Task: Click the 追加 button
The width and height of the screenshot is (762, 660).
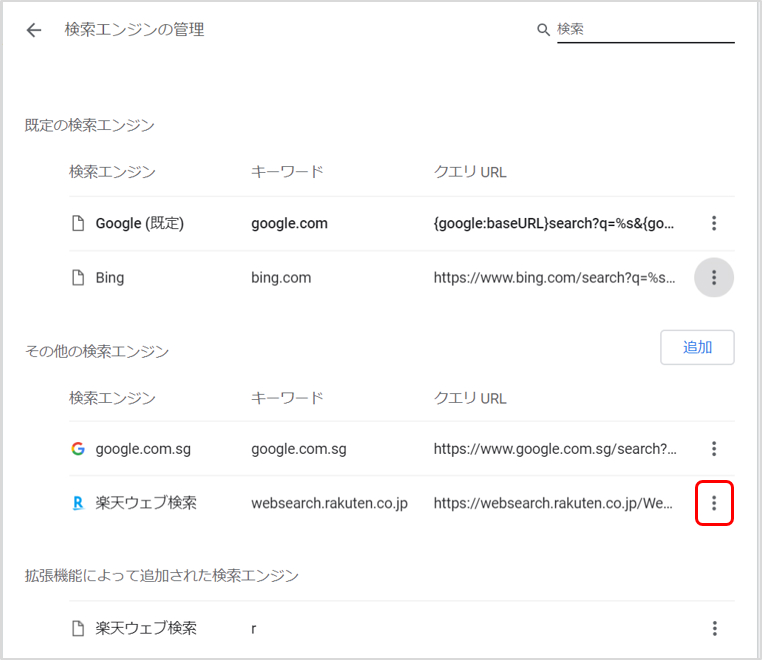Action: pyautogui.click(x=697, y=347)
